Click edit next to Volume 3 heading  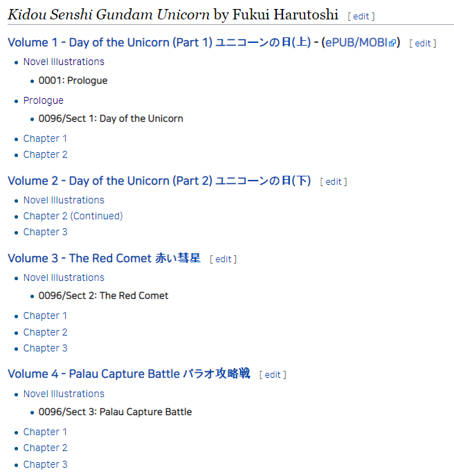(224, 259)
